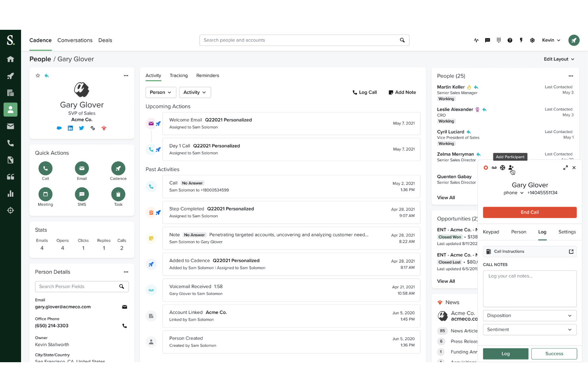Screen dimensions: 588x392
Task: Open the accounts building icon in sidebar
Action: (10, 93)
